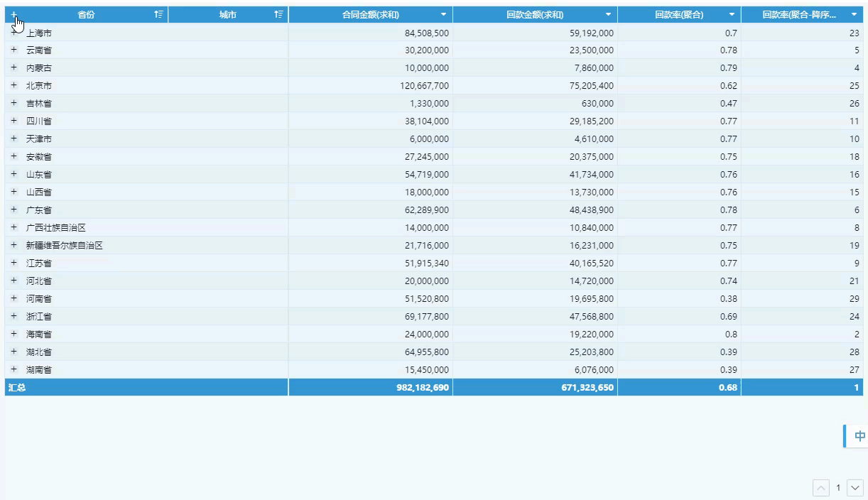868x500 pixels.
Task: Expand the 天津市 row
Action: point(13,138)
